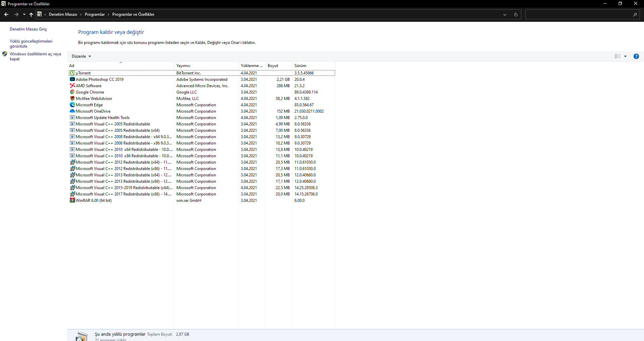
Task: Click the Visual C++ 2015-2019 (x64) icon
Action: (72, 188)
